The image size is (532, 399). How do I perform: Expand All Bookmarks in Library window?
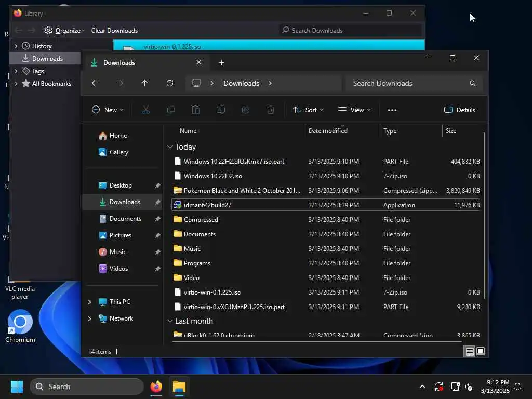click(16, 84)
